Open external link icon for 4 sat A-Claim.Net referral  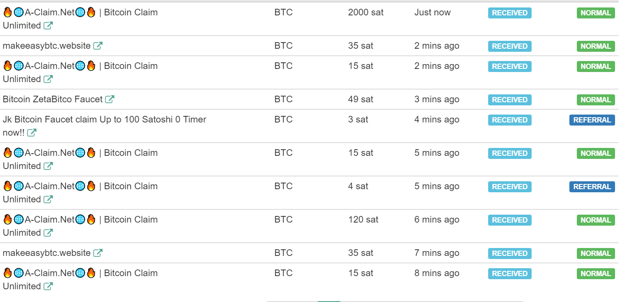tap(48, 199)
